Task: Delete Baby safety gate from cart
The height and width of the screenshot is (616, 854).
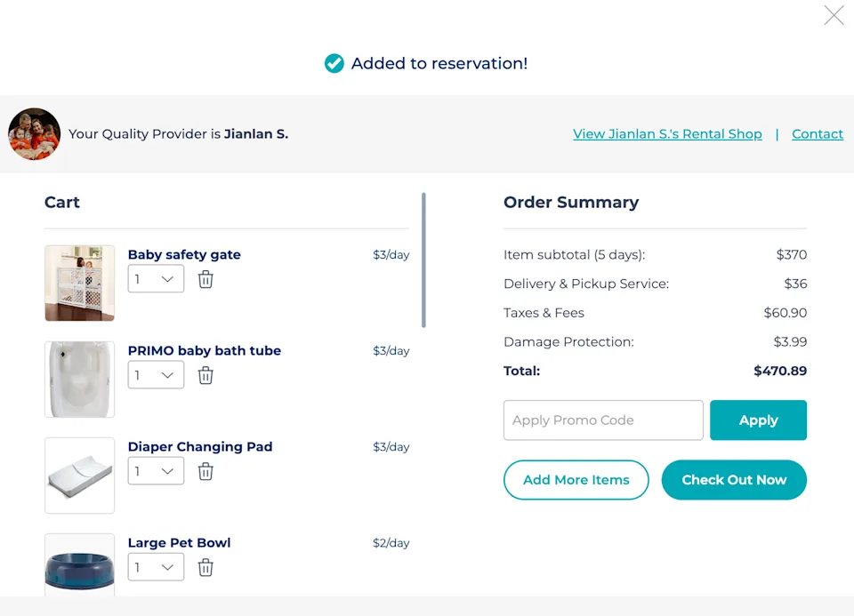Action: coord(205,279)
